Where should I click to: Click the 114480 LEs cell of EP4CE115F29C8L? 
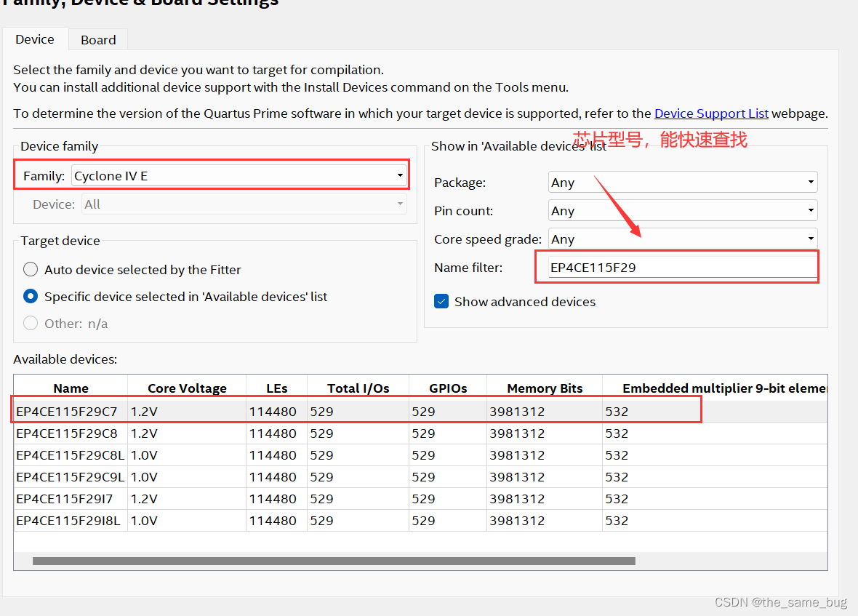[277, 455]
